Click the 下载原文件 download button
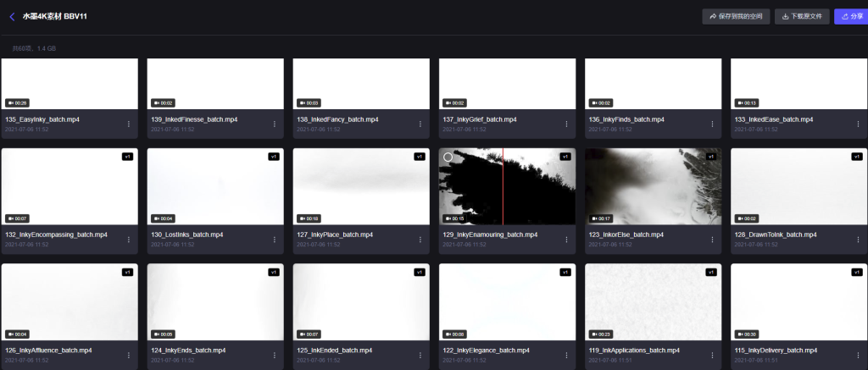868x370 pixels. [801, 16]
